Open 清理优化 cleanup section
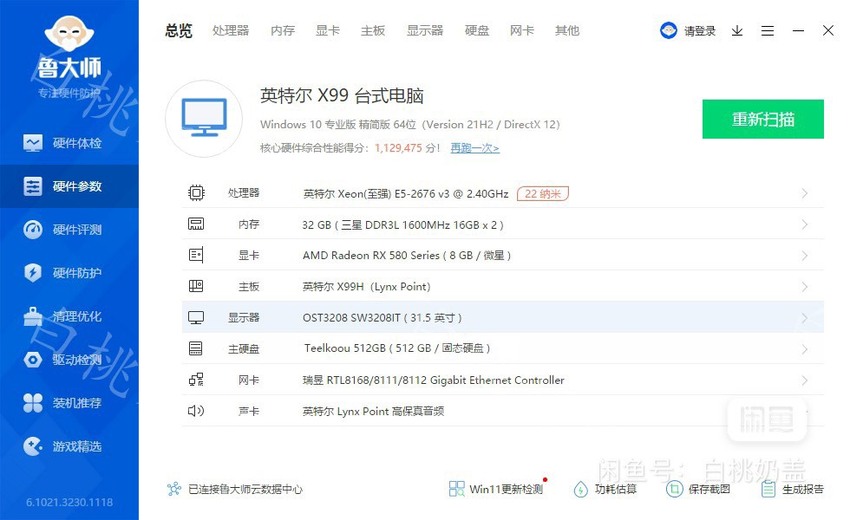Viewport: 850px width, 520px height. 69,316
